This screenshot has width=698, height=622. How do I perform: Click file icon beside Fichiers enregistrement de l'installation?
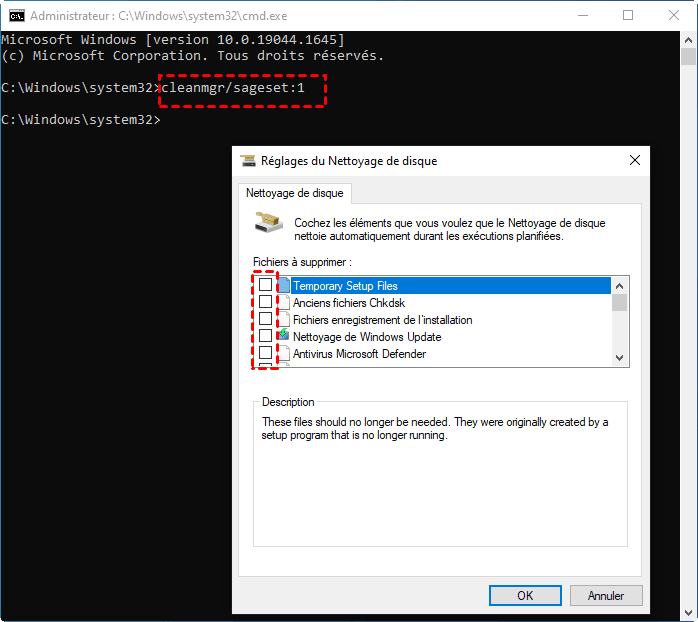coord(284,319)
